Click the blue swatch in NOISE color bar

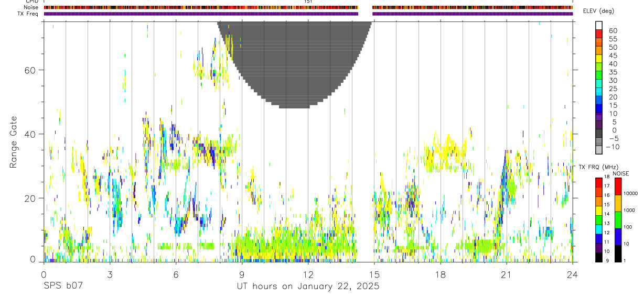point(617,237)
